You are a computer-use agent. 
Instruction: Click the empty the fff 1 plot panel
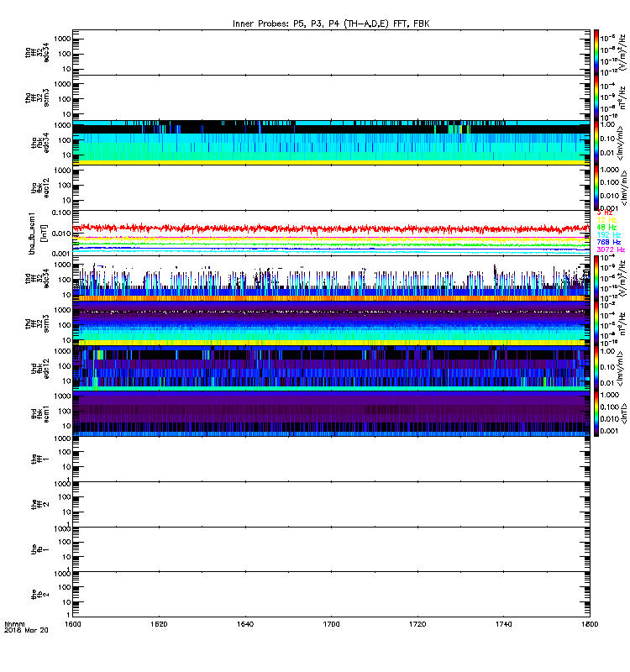click(331, 459)
